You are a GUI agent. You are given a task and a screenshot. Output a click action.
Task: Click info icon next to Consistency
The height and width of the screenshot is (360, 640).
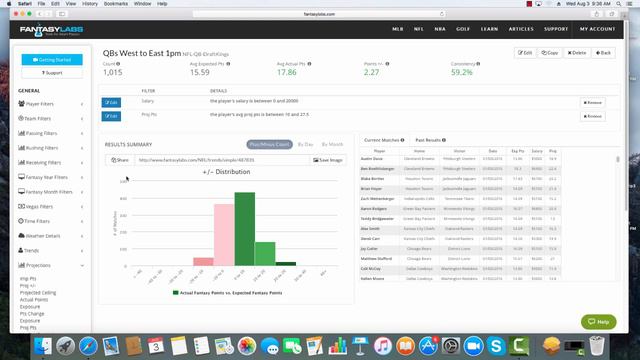point(478,64)
